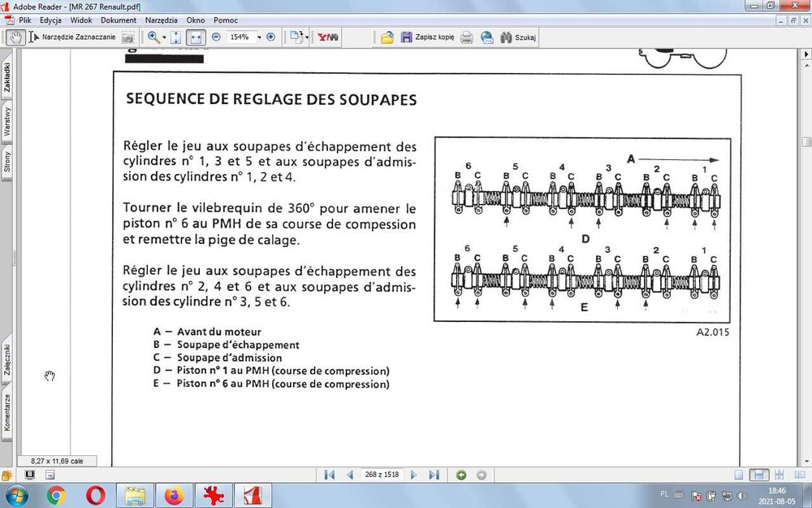Click the page number field 268 z 1518
Viewport: 812px width, 508px height.
(382, 475)
